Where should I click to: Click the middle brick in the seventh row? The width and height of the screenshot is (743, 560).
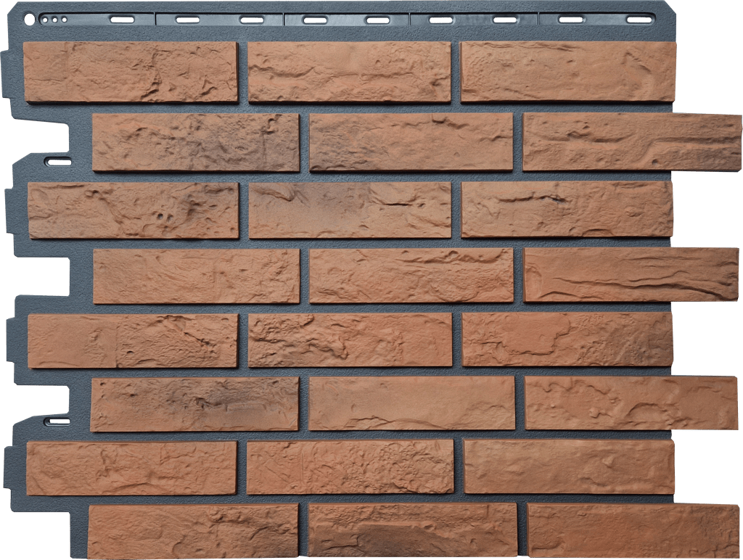pyautogui.click(x=350, y=466)
